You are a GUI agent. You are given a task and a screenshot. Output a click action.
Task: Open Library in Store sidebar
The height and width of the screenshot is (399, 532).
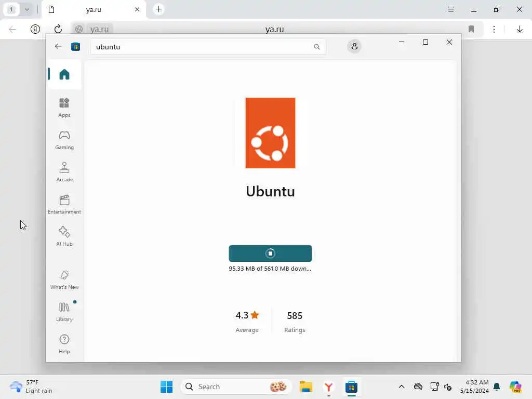[64, 312]
